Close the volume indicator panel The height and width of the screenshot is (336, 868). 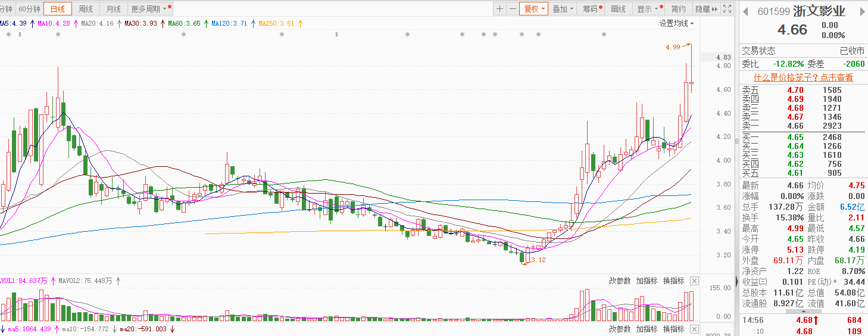(694, 281)
